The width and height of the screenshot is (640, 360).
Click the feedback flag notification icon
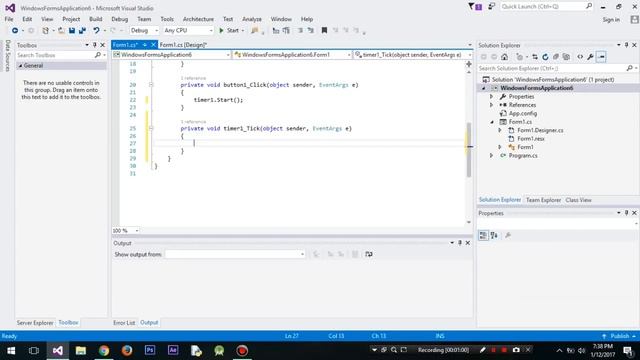(475, 7)
